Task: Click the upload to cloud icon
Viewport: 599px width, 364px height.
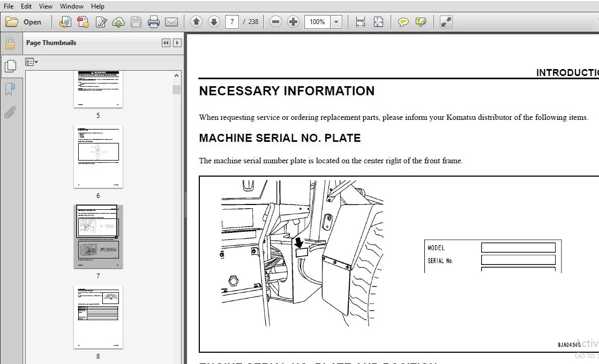Action: coord(118,22)
